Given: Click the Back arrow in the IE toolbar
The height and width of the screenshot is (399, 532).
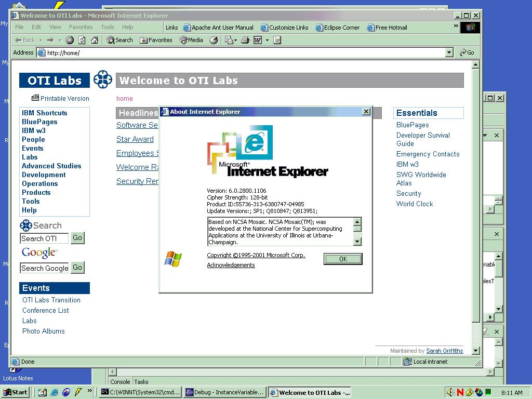Looking at the screenshot, I should 24,40.
